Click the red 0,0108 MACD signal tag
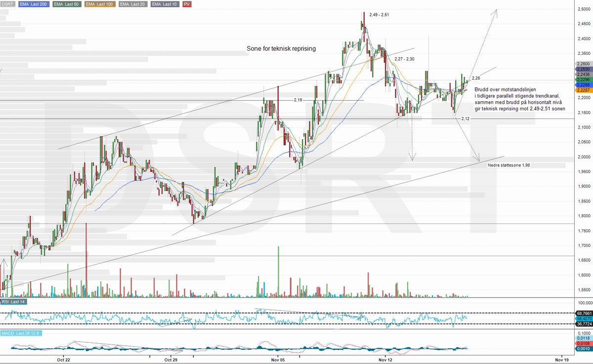Viewport: 593px width, 364px height. [x=584, y=343]
